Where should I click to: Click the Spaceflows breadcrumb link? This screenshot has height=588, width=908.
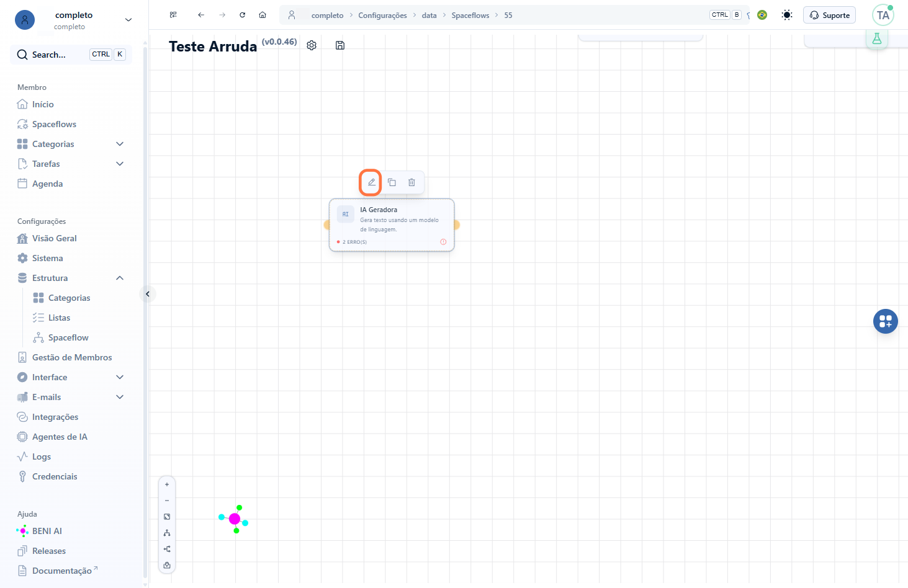point(470,16)
